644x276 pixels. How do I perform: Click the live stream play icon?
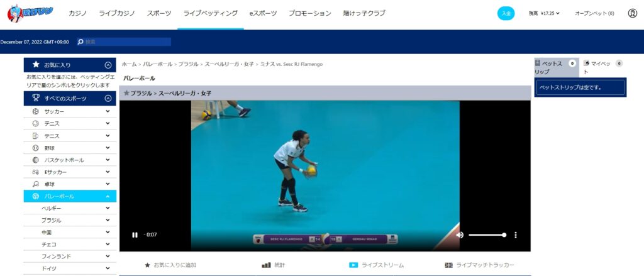click(353, 265)
